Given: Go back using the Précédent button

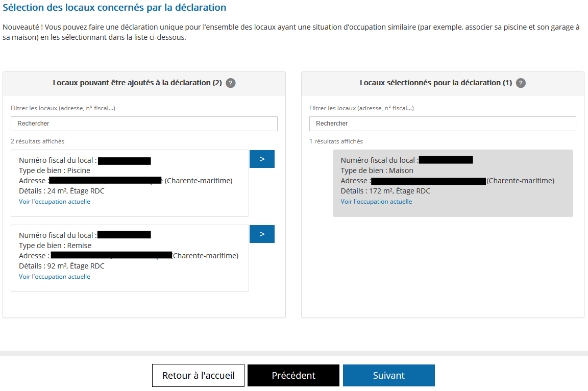Looking at the screenshot, I should tap(293, 375).
